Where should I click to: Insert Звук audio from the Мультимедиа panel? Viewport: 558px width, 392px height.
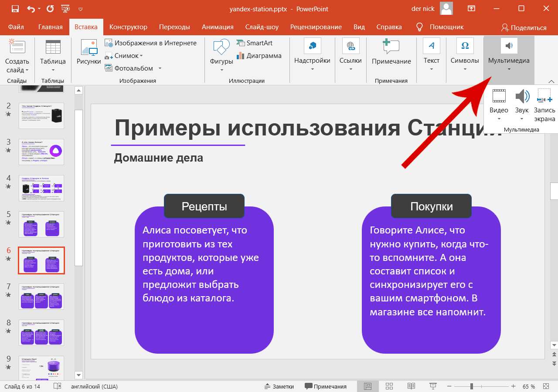coord(522,105)
